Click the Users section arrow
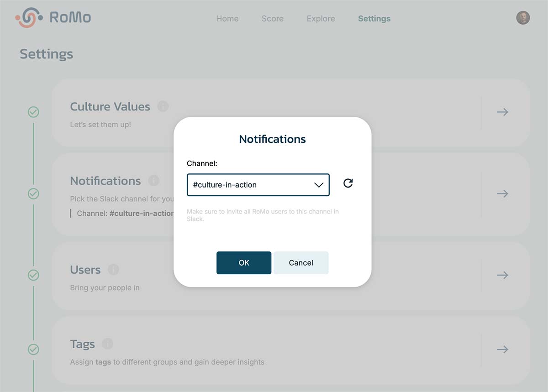The height and width of the screenshot is (392, 548). tap(502, 275)
